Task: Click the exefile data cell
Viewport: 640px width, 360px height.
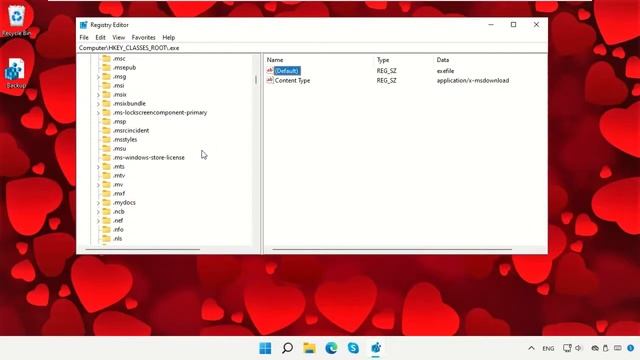Action: point(445,71)
